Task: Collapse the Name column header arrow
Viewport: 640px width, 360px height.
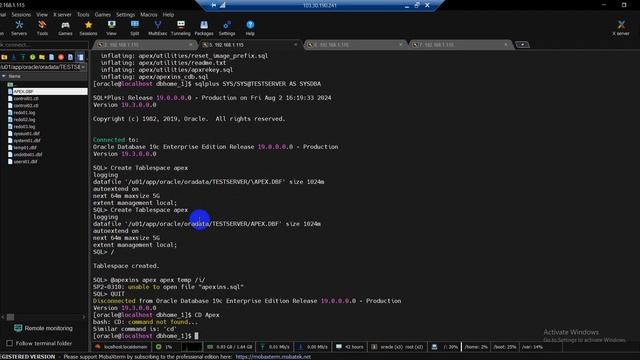Action: coord(4,76)
